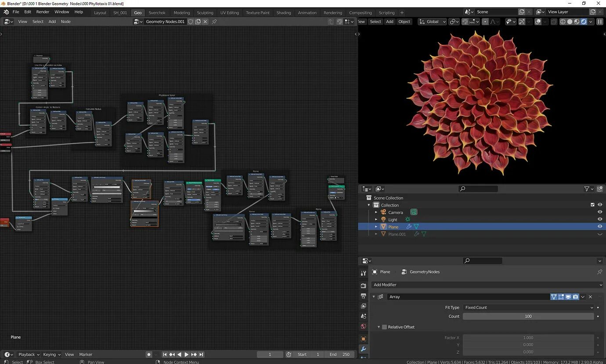Click the outliner filter funnel icon
Image resolution: width=606 pixels, height=364 pixels.
tap(587, 189)
